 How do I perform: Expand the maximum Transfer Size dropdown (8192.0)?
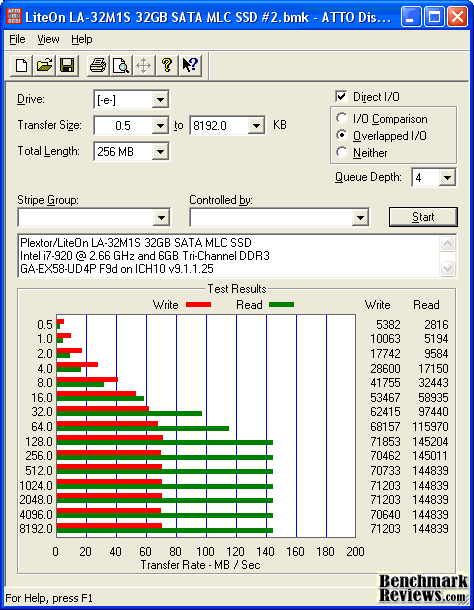click(x=256, y=126)
